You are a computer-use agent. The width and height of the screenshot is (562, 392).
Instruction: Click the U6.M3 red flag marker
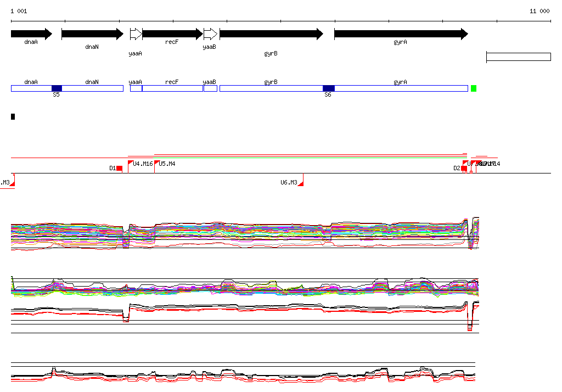point(301,183)
